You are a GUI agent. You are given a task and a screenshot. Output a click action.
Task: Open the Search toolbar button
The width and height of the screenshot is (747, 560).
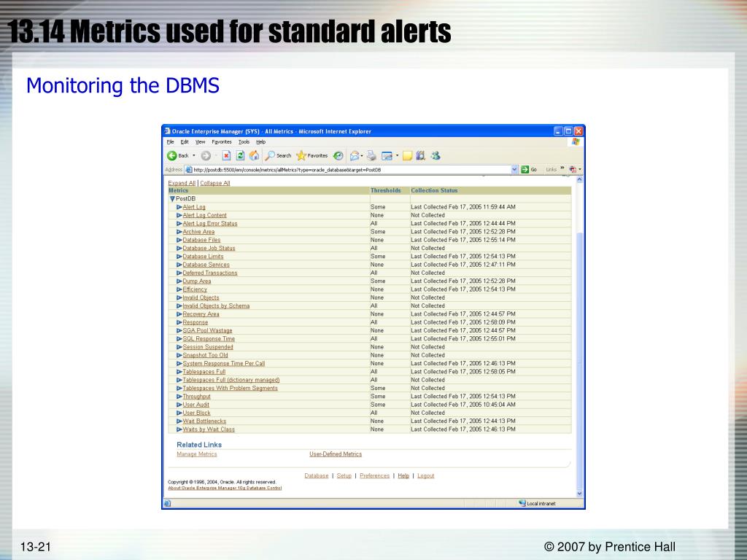[x=278, y=156]
